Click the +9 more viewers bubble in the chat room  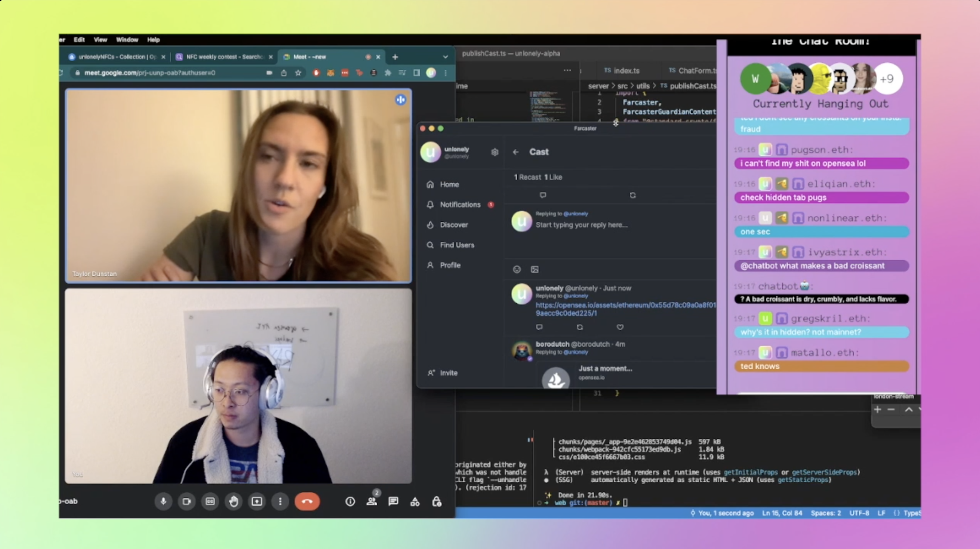[887, 79]
